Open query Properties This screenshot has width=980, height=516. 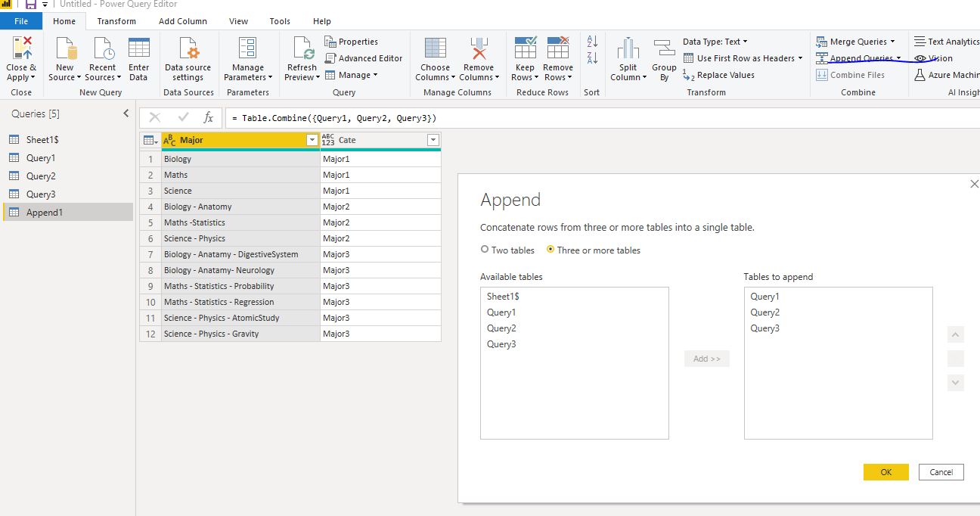click(352, 42)
